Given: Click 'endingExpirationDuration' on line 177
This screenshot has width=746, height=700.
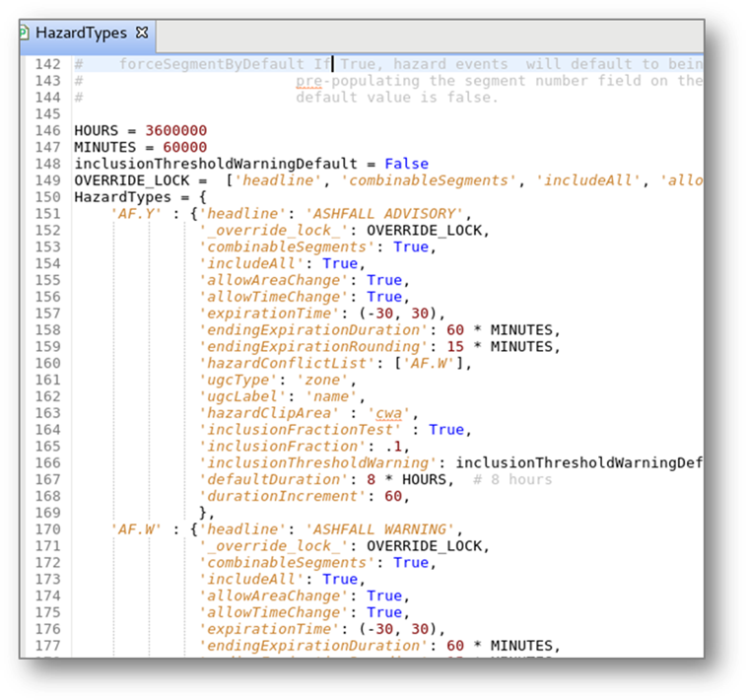Looking at the screenshot, I should pyautogui.click(x=313, y=646).
